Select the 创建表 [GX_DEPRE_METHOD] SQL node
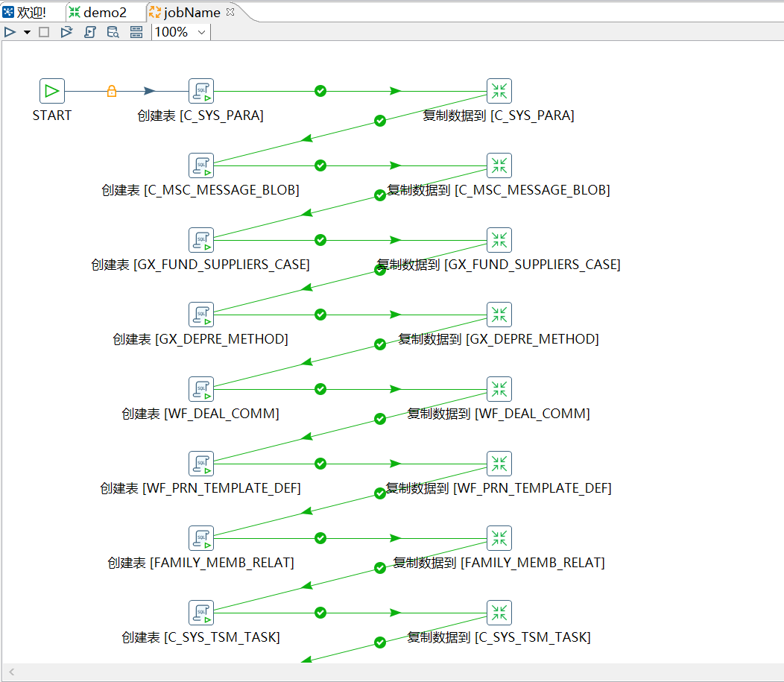Screen dimensions: 784x682 (x=201, y=315)
